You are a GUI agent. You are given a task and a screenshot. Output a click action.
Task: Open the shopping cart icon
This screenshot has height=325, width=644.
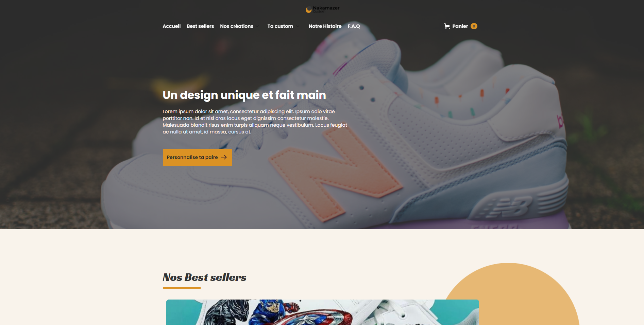tap(447, 26)
